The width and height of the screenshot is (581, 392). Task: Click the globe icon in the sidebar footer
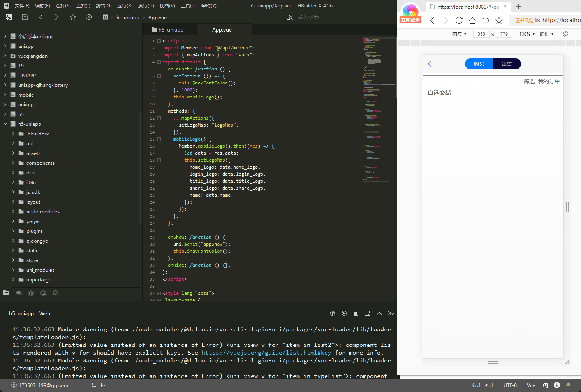coord(56,293)
